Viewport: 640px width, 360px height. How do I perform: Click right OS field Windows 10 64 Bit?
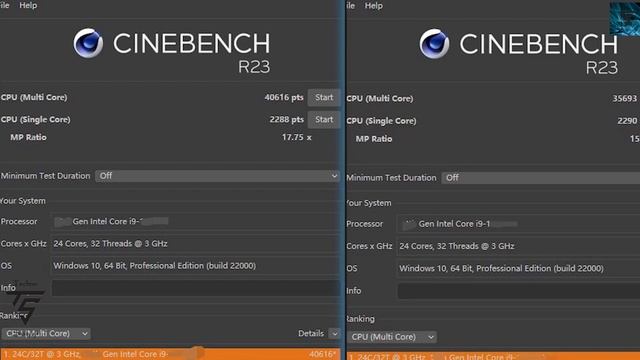(x=519, y=269)
